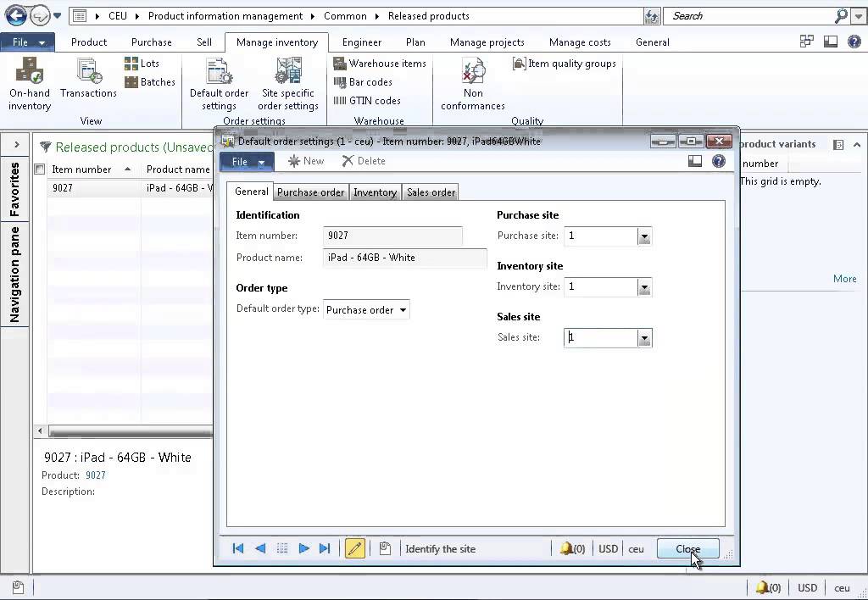Open the Product ribbon tab
This screenshot has height=600, width=868.
(x=88, y=42)
